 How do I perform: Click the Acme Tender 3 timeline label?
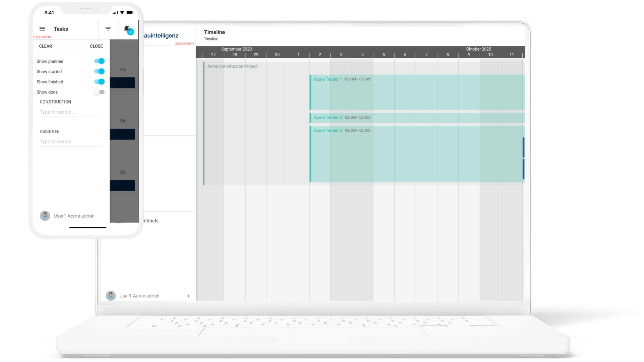(328, 130)
